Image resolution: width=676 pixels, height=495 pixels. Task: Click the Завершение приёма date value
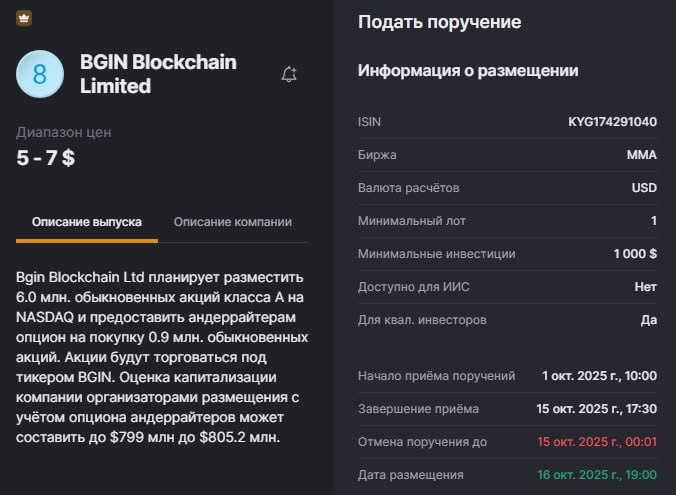[596, 409]
